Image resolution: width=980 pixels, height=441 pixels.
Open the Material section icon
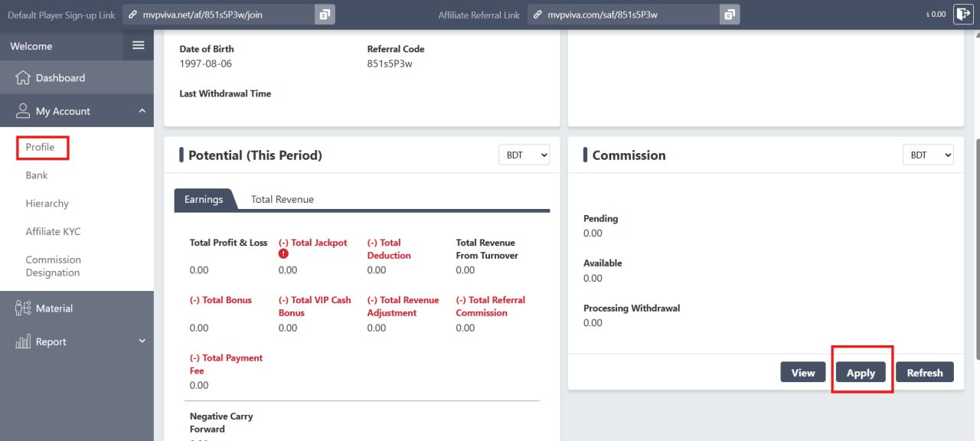point(23,309)
